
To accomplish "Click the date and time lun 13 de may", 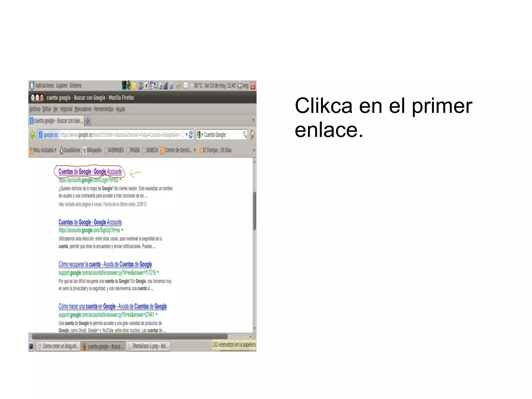I will [220, 85].
